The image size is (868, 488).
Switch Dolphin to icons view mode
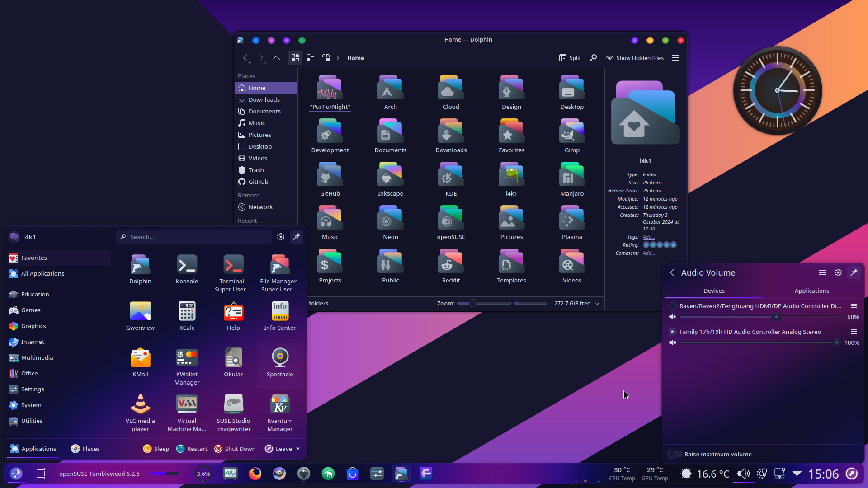(295, 58)
